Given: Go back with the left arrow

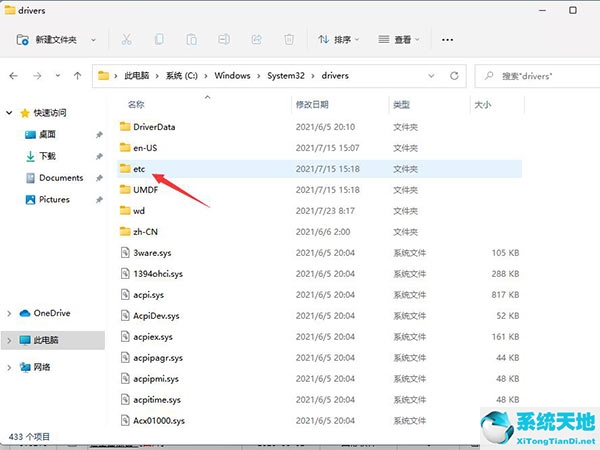Looking at the screenshot, I should click(14, 76).
